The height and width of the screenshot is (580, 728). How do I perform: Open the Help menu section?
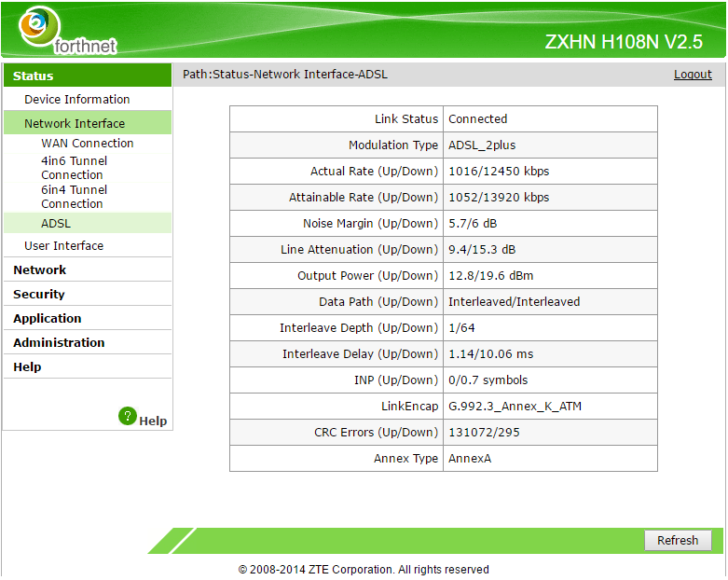pos(27,366)
